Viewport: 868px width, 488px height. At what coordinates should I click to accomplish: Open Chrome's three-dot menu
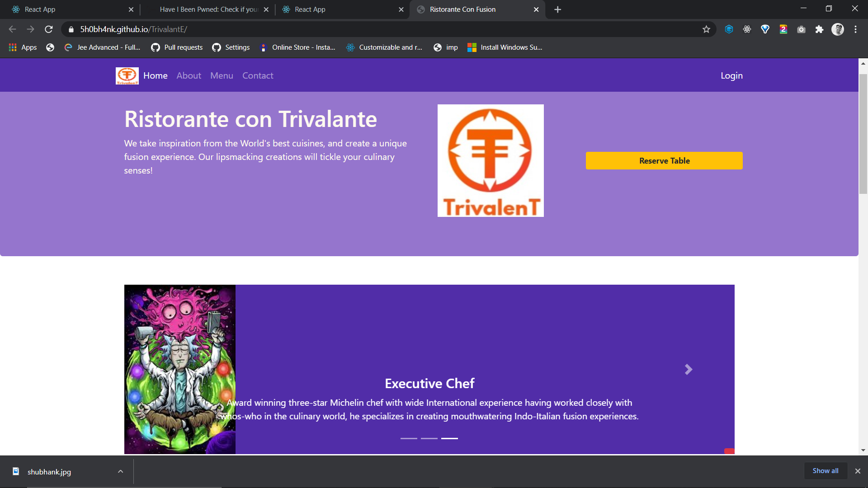coord(855,29)
